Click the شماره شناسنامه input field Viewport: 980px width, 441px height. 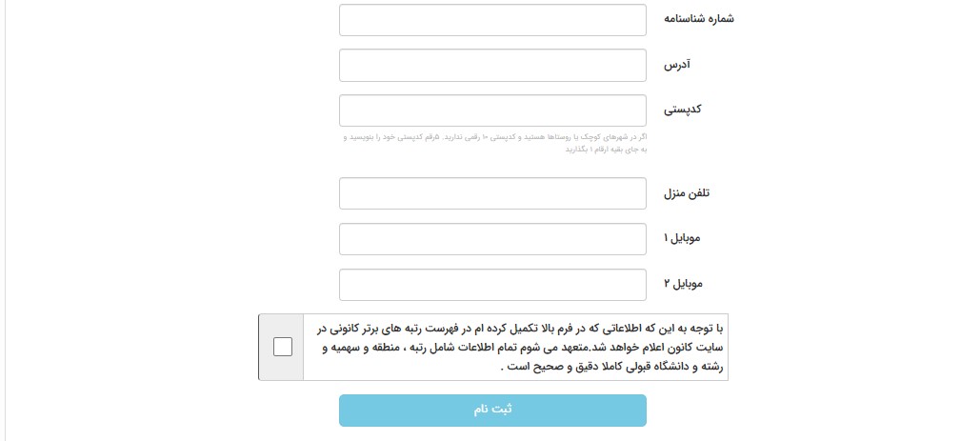point(492,20)
